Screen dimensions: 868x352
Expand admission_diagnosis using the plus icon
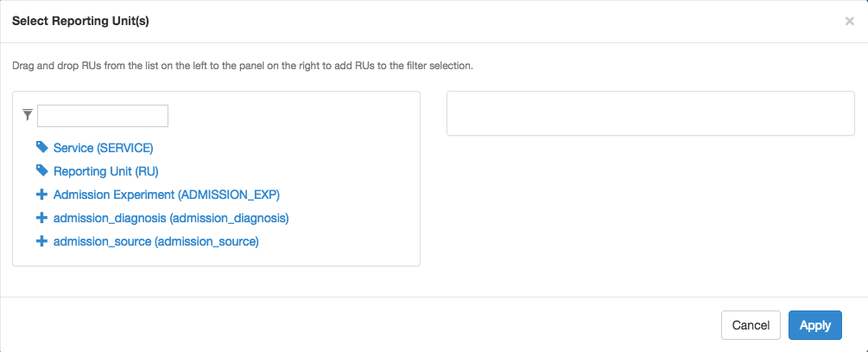click(41, 218)
